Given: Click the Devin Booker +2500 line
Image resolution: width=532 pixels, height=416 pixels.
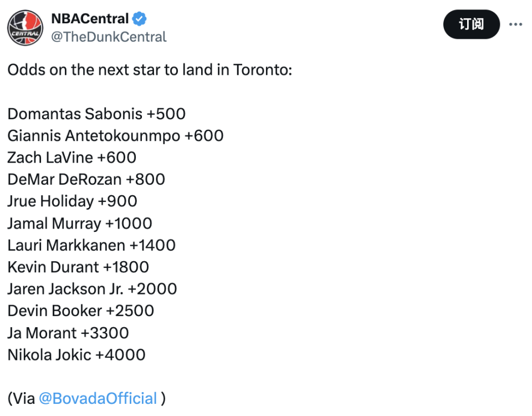Looking at the screenshot, I should tap(81, 311).
